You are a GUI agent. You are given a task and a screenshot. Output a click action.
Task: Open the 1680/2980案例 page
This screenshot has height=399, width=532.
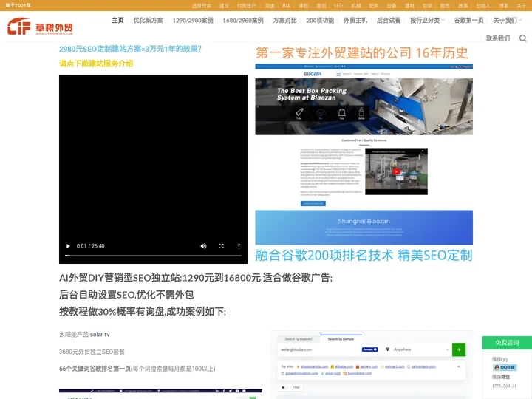click(x=243, y=21)
